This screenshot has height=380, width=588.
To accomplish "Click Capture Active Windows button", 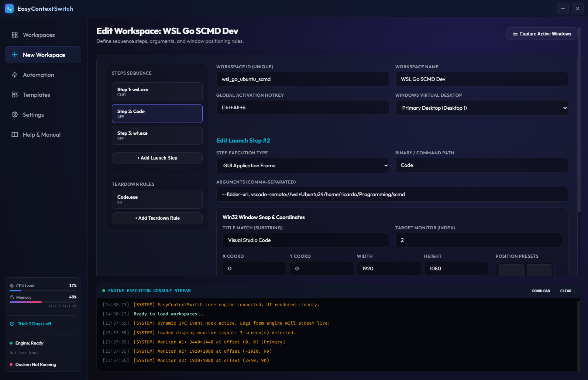I will pyautogui.click(x=541, y=34).
